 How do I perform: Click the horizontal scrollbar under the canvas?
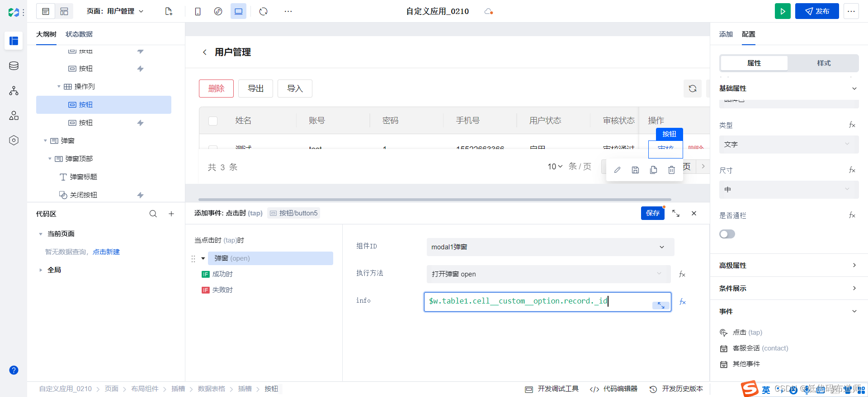pos(435,199)
